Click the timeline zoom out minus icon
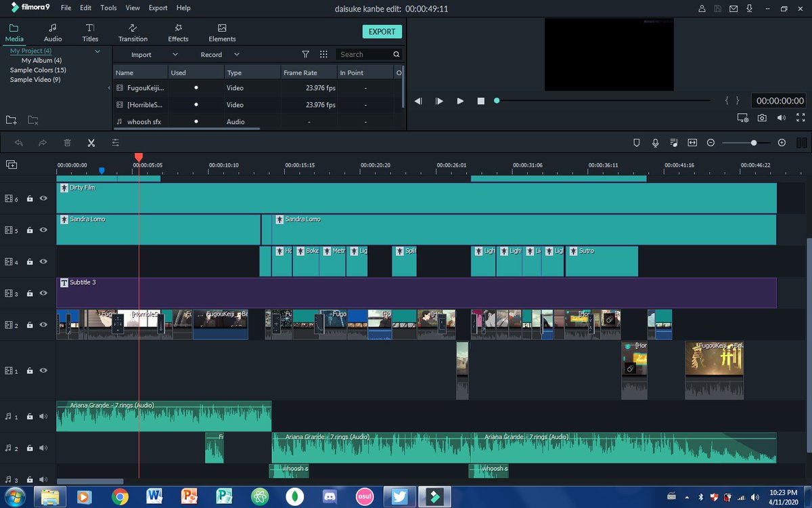 (x=710, y=143)
